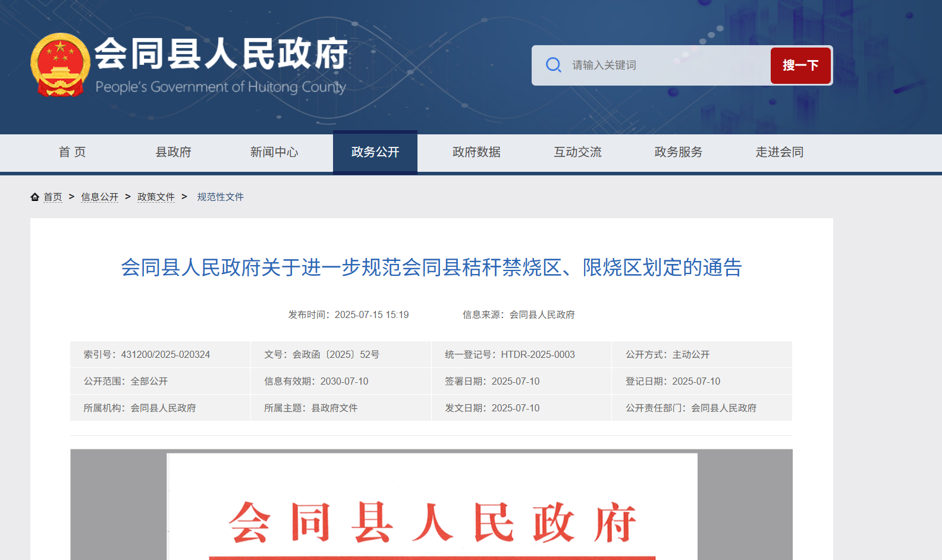The image size is (942, 560).
Task: Open the 走进会同 navigation tab
Action: point(780,152)
